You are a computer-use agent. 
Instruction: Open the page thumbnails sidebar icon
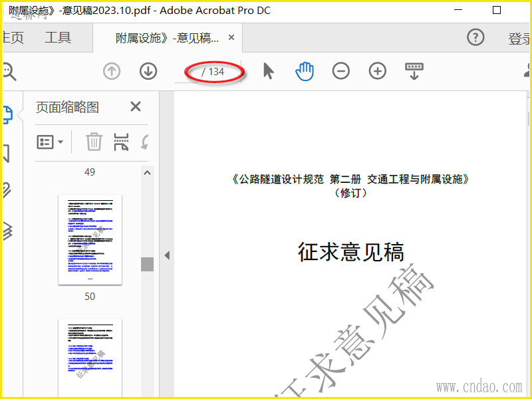[x=8, y=114]
